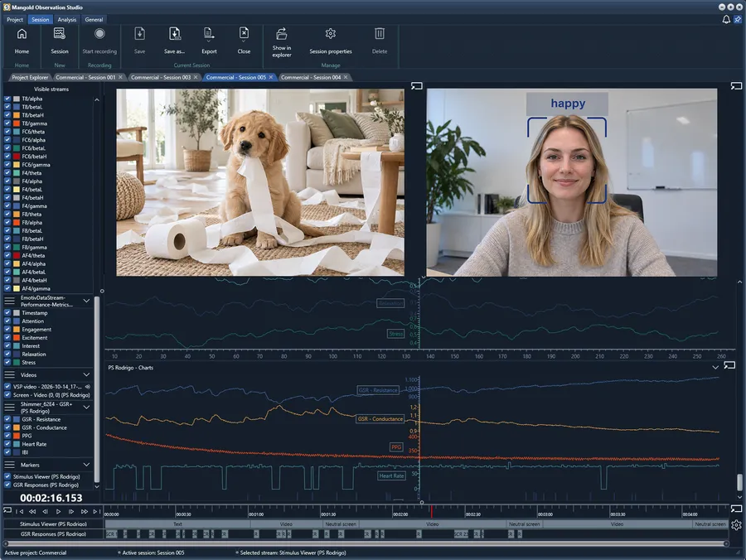Collapse the Videos group

[x=86, y=374]
